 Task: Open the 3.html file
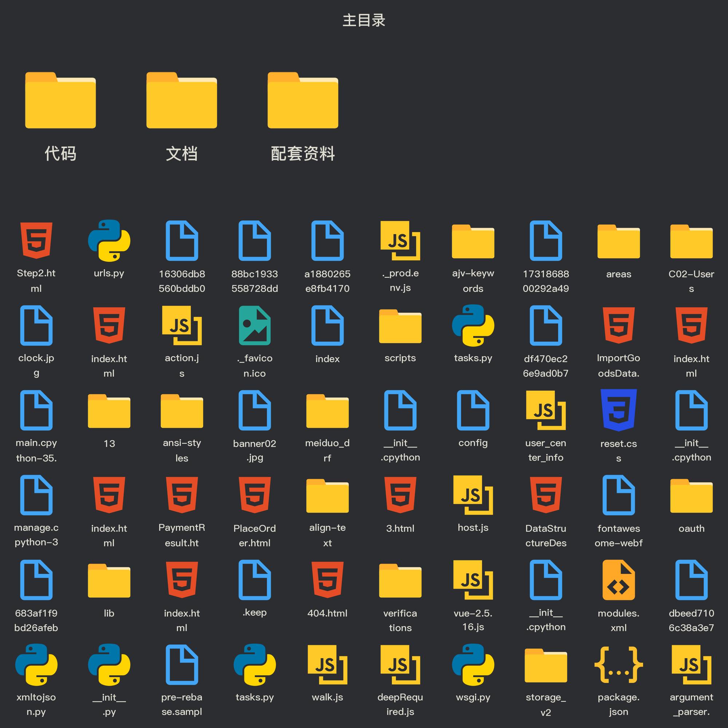[400, 495]
